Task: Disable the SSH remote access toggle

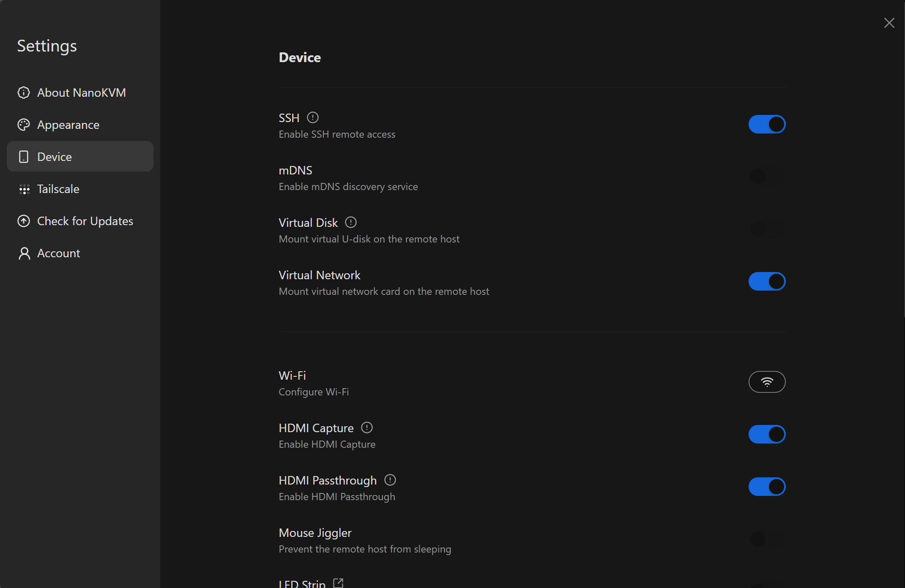Action: pos(767,124)
